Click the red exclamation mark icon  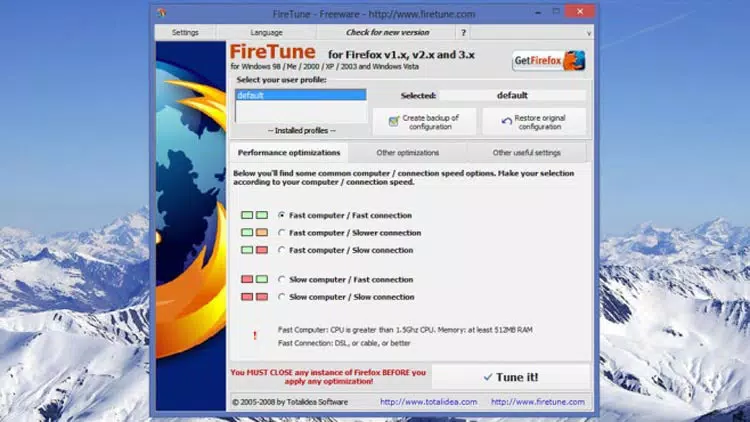[255, 336]
